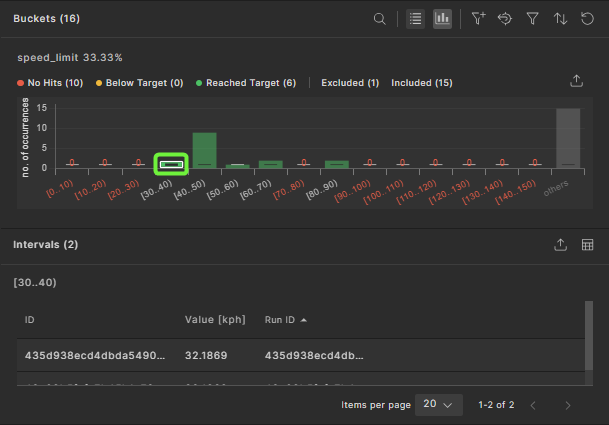Screen dimensions: 609x425
Task: Open Intervals table column settings icon
Action: tap(588, 245)
